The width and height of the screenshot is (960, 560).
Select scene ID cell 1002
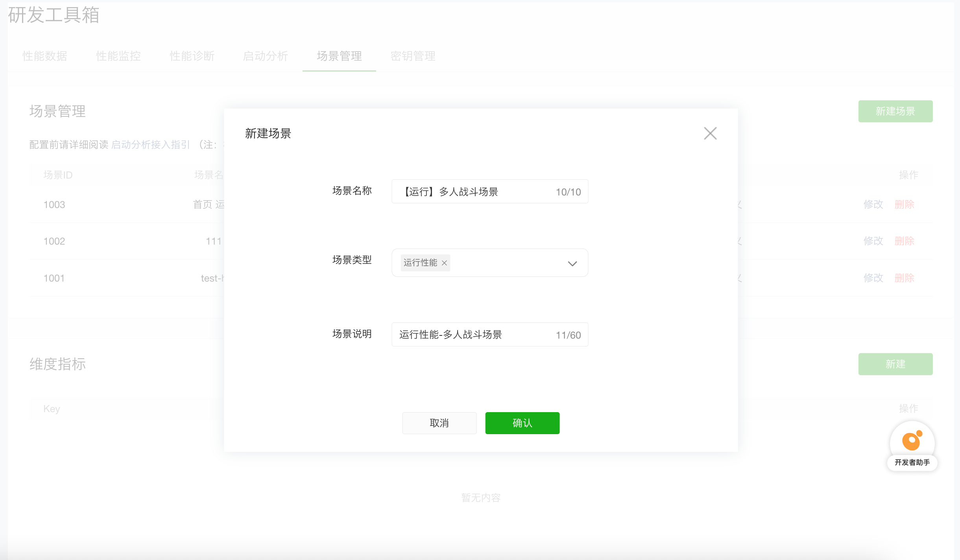pyautogui.click(x=54, y=241)
